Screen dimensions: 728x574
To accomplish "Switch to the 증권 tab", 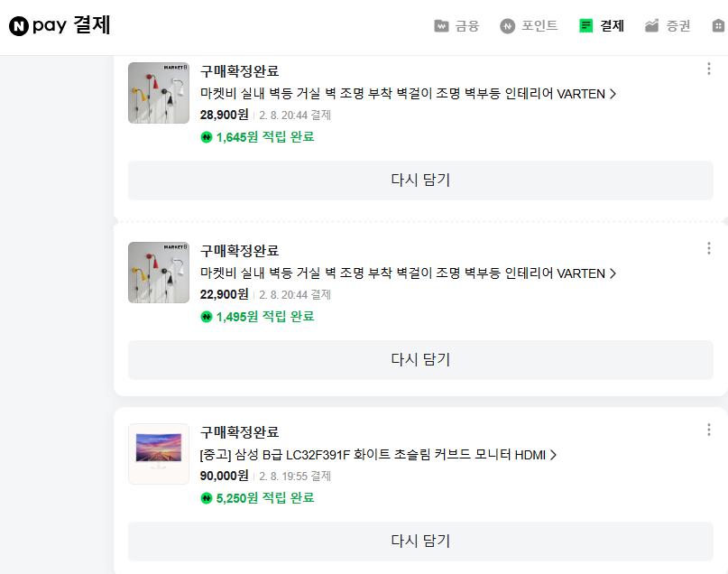I will pos(665,26).
